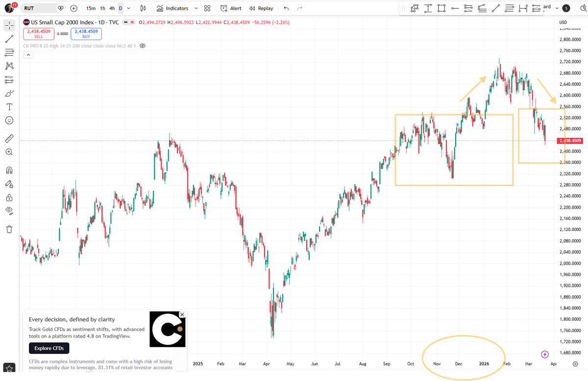588x381 pixels.
Task: Toggle the indicator status flags next to TVC
Action: pos(129,22)
